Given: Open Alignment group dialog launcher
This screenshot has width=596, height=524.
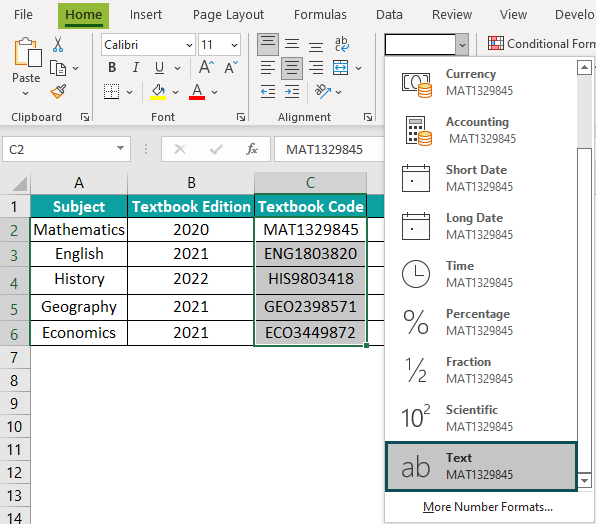Looking at the screenshot, I should (x=368, y=117).
